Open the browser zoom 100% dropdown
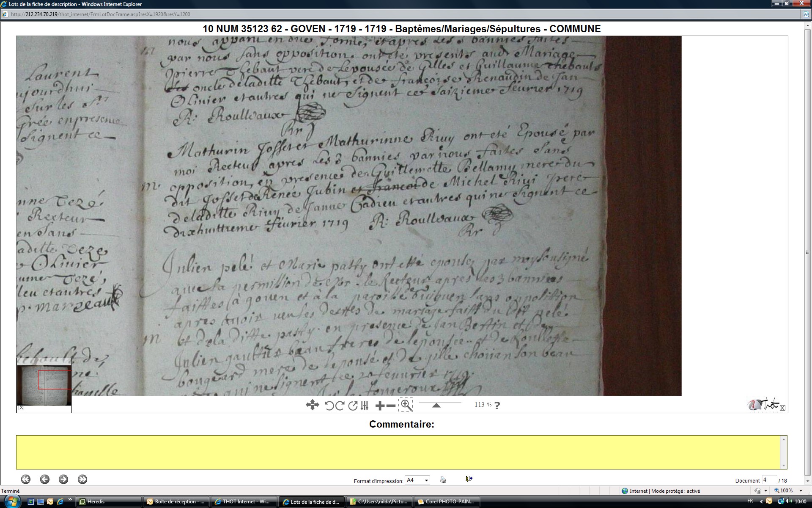812x508 pixels. tap(801, 491)
